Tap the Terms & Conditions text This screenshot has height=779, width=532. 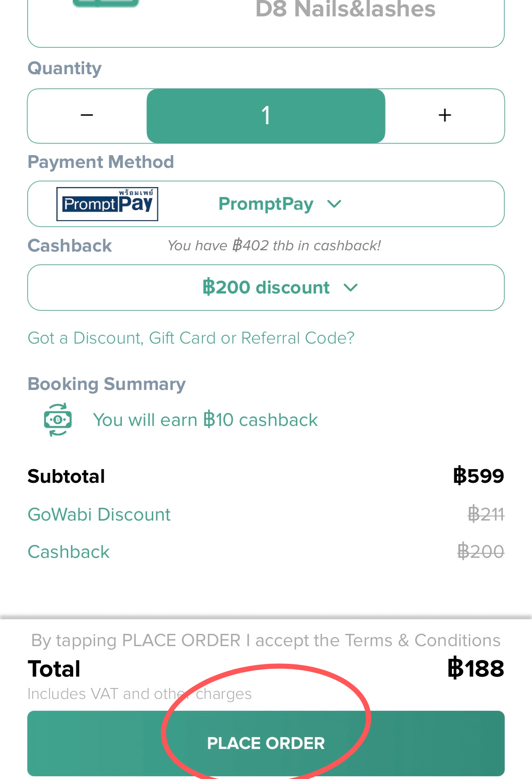422,641
